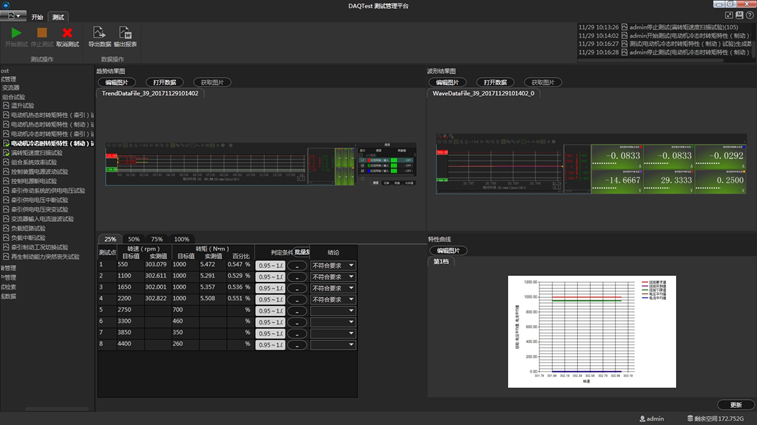757x425 pixels.
Task: Switch to the 开始 ribbon tab
Action: coord(37,17)
